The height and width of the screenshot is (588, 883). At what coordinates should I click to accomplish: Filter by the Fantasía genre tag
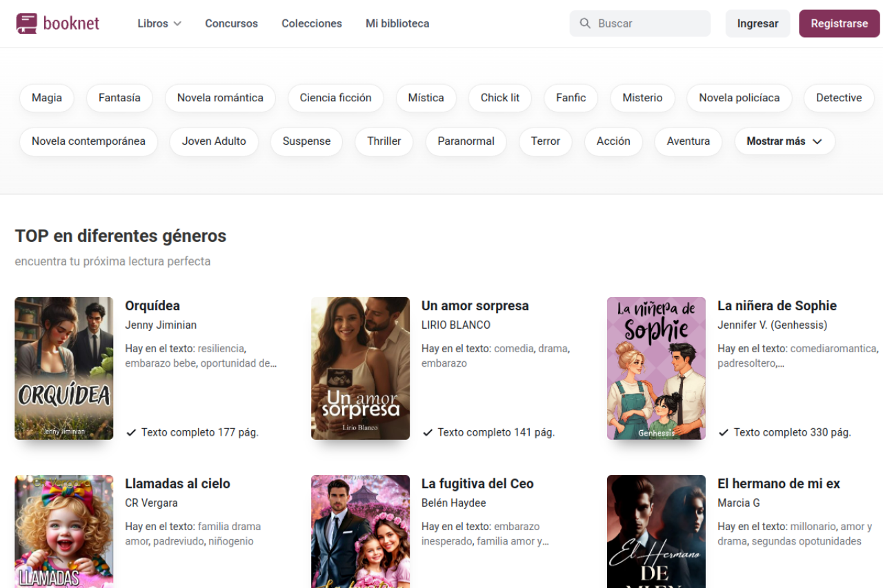pos(119,98)
